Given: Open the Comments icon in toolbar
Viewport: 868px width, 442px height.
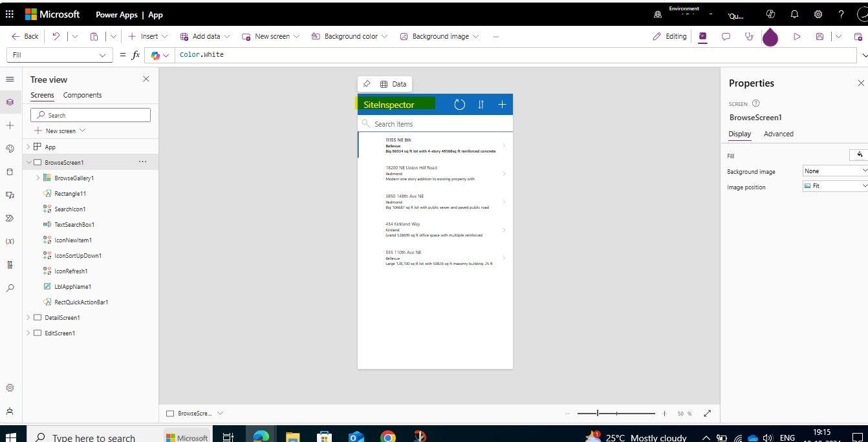Looking at the screenshot, I should pos(726,36).
